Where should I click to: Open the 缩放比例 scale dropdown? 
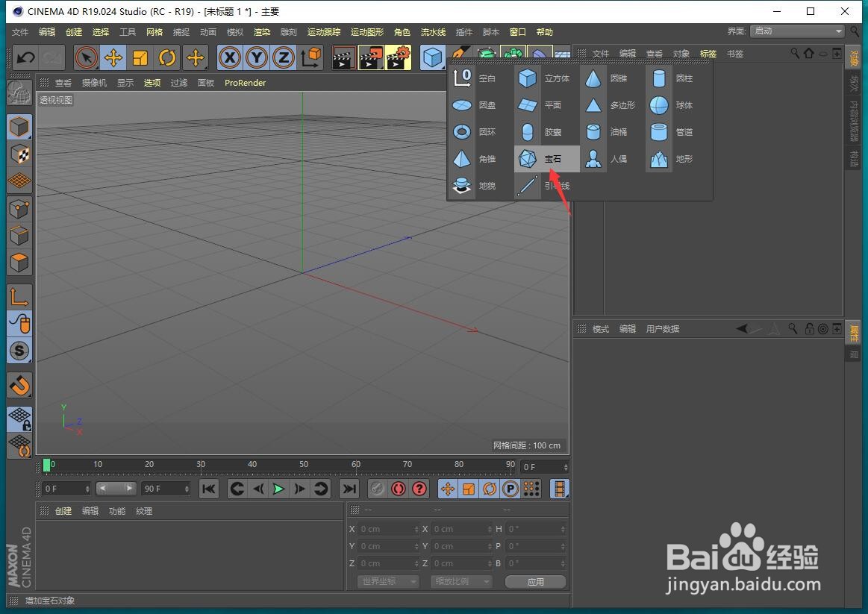[461, 581]
